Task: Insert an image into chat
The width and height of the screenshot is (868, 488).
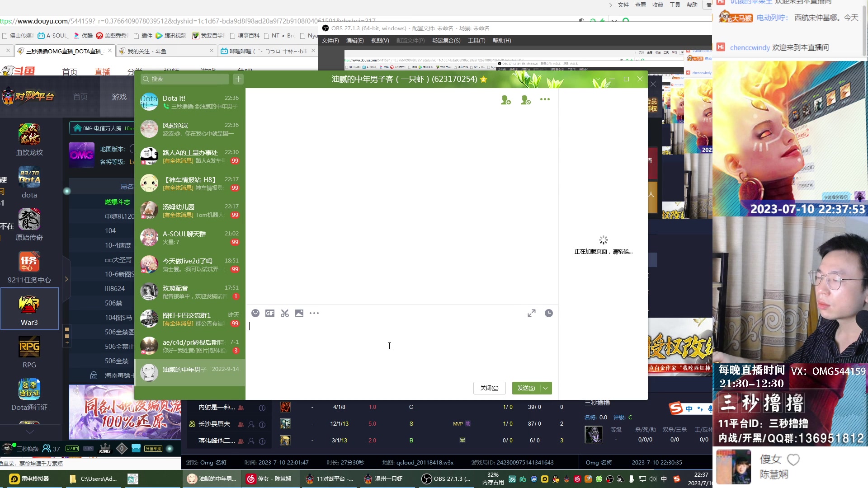Action: click(299, 313)
